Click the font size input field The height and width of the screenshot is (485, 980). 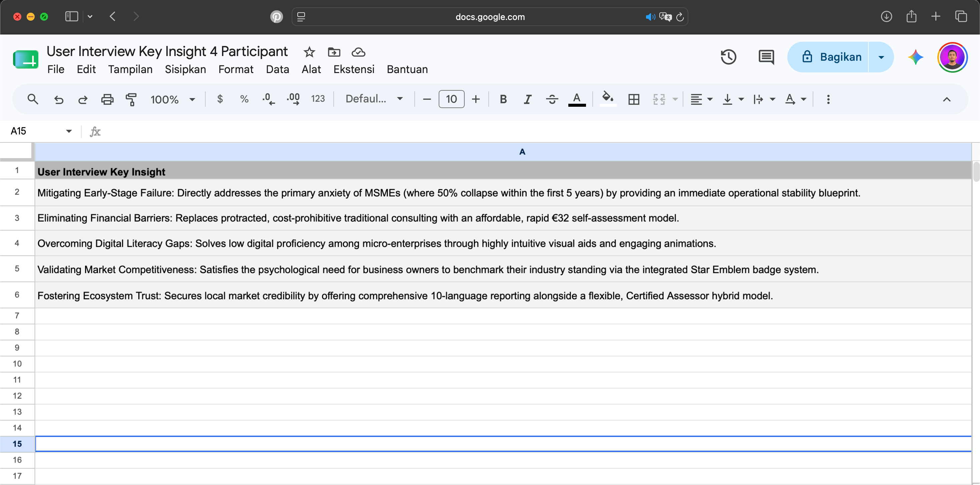point(451,99)
